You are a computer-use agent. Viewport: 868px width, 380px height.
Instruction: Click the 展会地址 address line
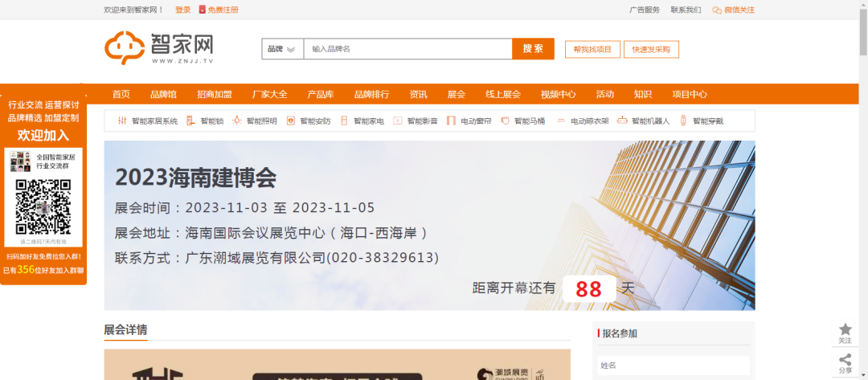272,233
